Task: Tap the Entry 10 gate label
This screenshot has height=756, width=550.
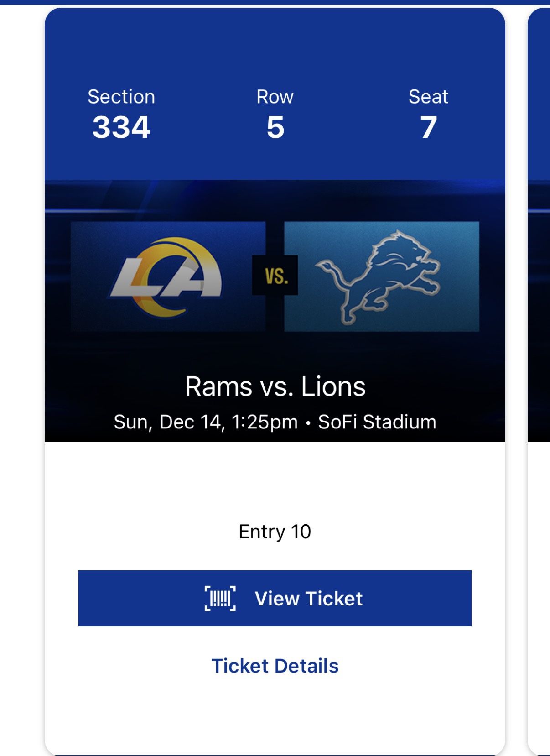Action: click(275, 532)
